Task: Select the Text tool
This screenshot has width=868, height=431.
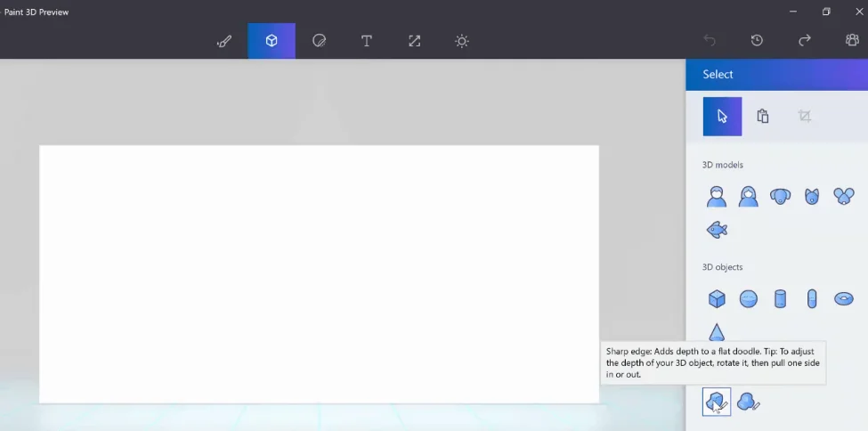Action: [x=367, y=41]
